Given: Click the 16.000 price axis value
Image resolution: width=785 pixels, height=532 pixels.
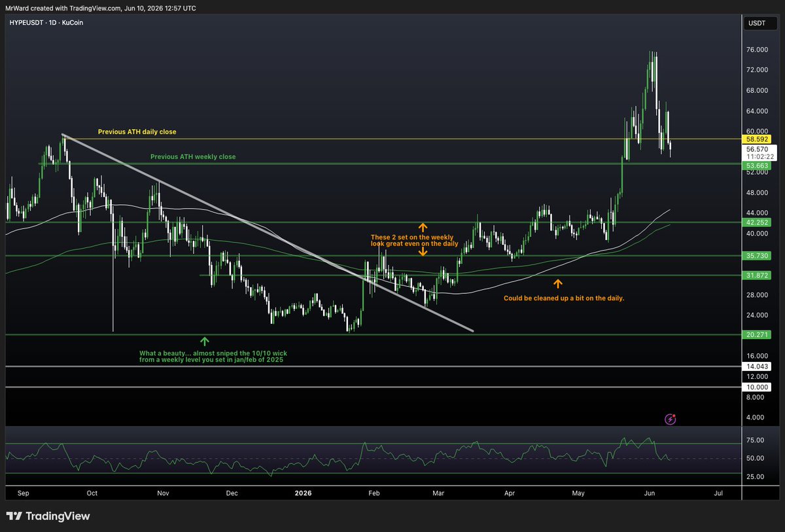Looking at the screenshot, I should tap(757, 356).
